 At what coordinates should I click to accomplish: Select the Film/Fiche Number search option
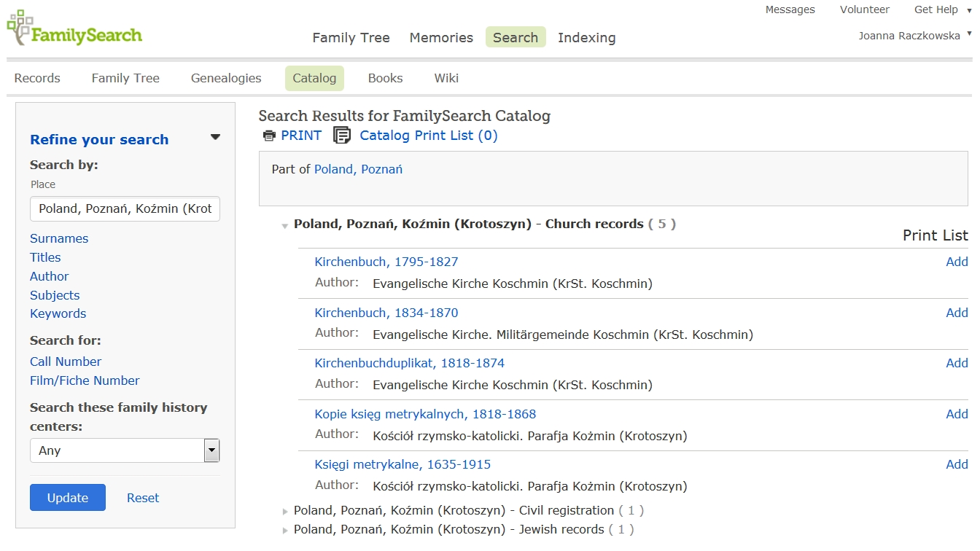(x=85, y=380)
